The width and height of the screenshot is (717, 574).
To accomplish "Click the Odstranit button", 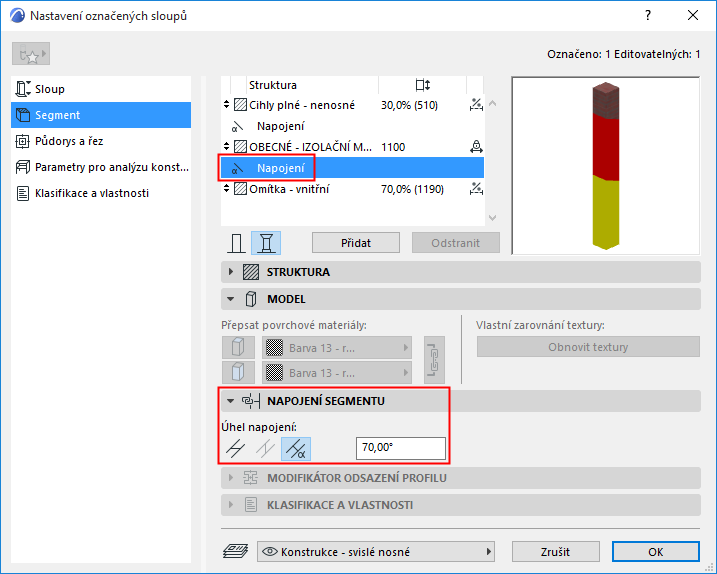I will pos(455,243).
